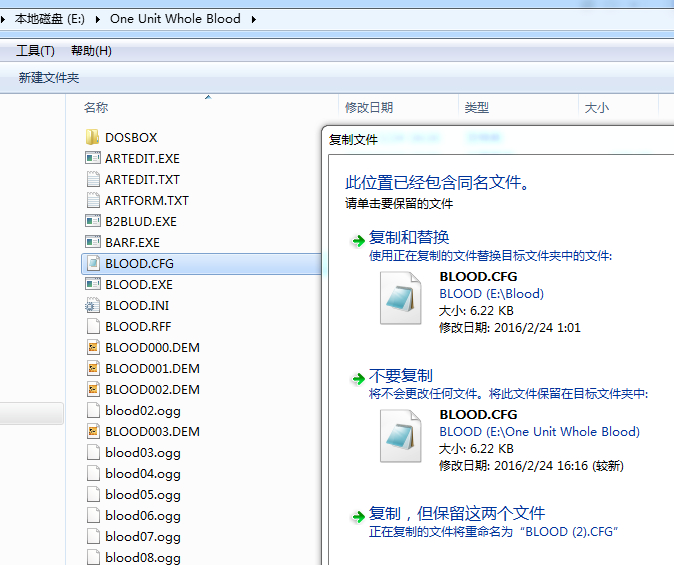Select the ARTFORM.TXT document icon
This screenshot has width=674, height=565.
(x=93, y=200)
